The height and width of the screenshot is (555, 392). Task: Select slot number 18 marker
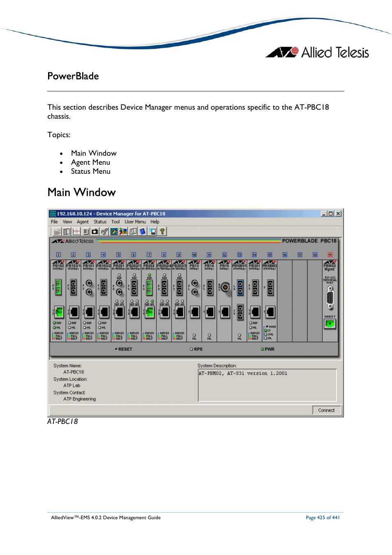click(x=315, y=255)
